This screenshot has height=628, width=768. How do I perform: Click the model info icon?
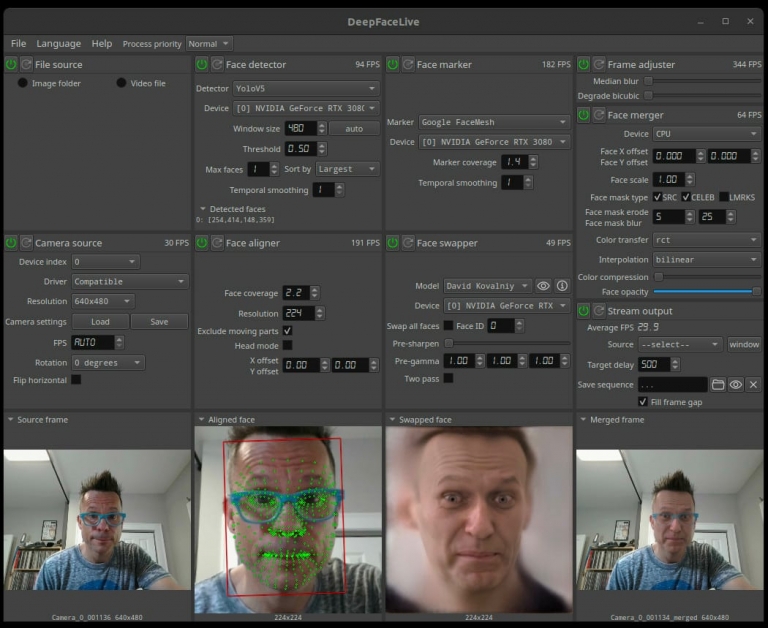point(562,286)
